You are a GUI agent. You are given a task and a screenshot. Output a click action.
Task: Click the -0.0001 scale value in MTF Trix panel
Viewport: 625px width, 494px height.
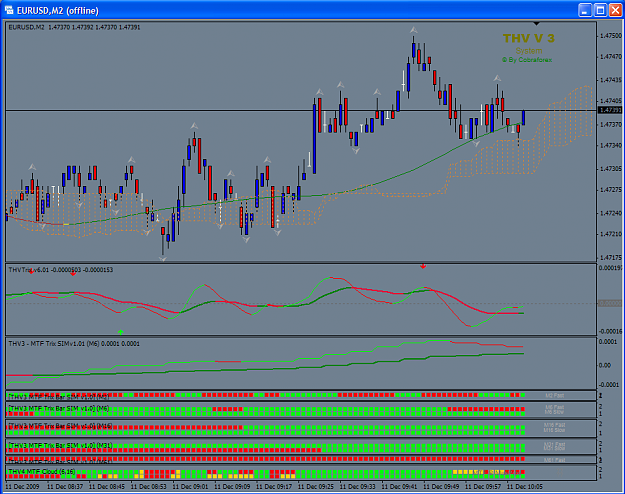(x=610, y=385)
